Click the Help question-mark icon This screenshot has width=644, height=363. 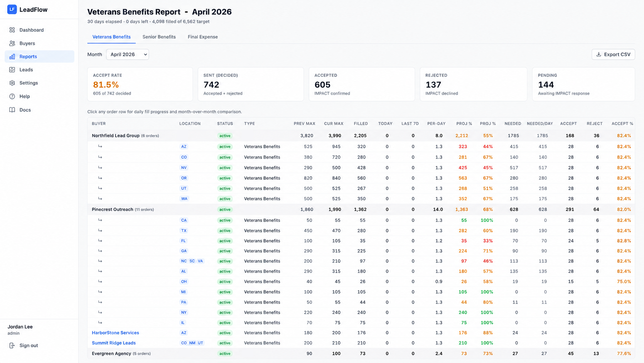click(12, 96)
